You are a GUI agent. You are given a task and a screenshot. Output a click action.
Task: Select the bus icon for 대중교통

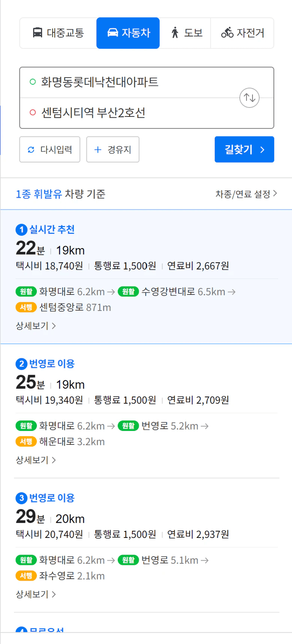pyautogui.click(x=37, y=32)
